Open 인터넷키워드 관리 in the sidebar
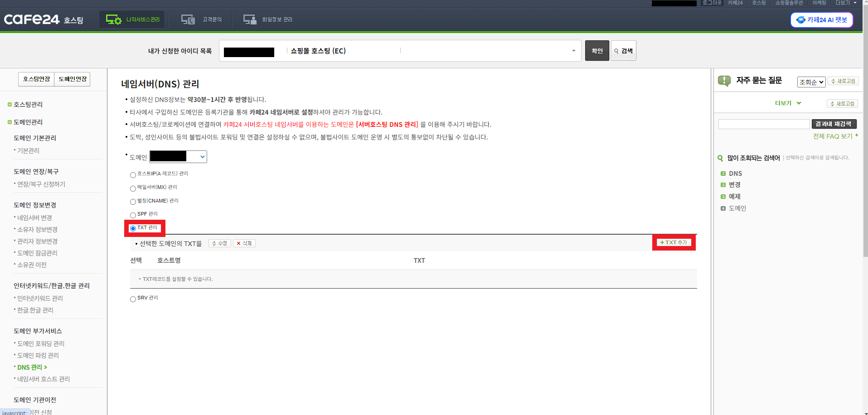 click(40, 299)
